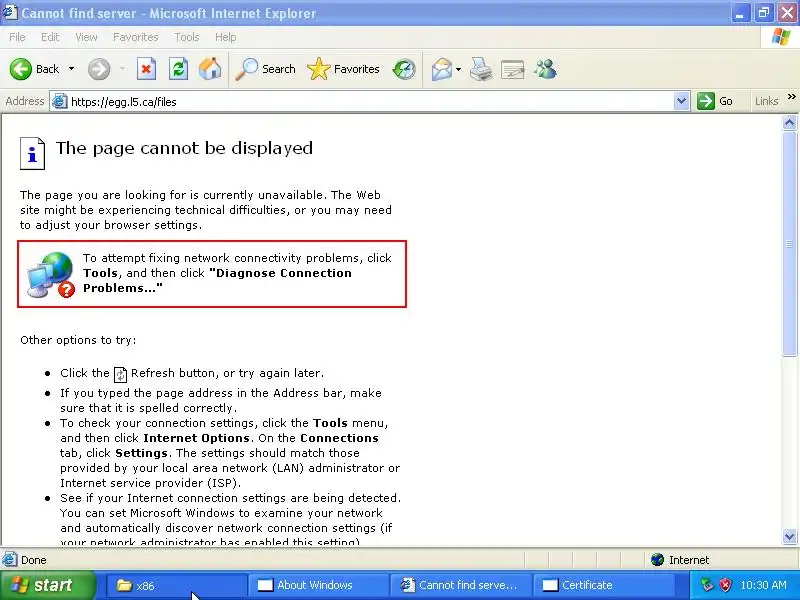
Task: Expand the Links chevron overflow
Action: pyautogui.click(x=791, y=96)
